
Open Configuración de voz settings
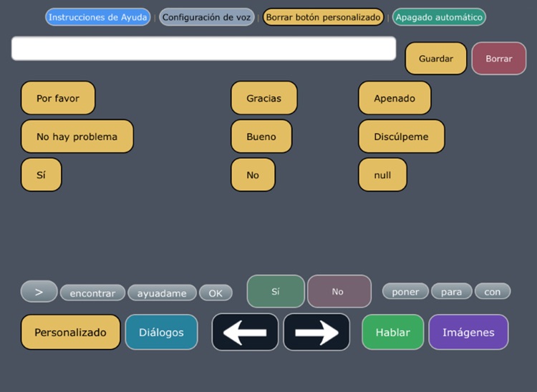coord(206,17)
